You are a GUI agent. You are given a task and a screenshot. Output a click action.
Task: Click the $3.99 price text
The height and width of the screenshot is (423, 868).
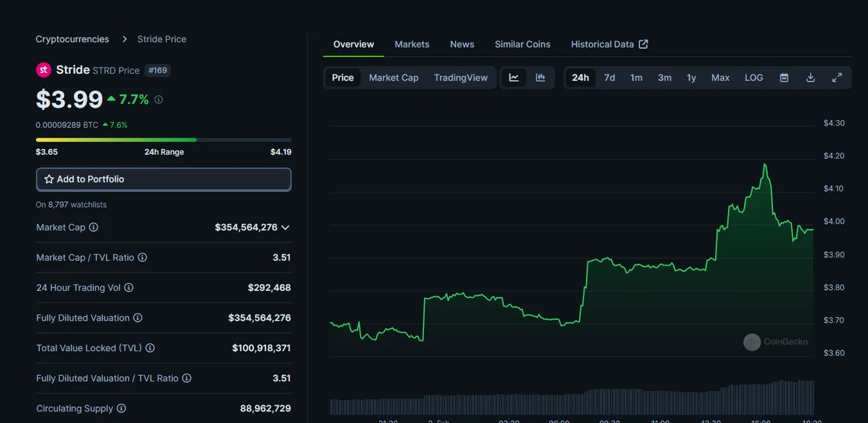[69, 99]
